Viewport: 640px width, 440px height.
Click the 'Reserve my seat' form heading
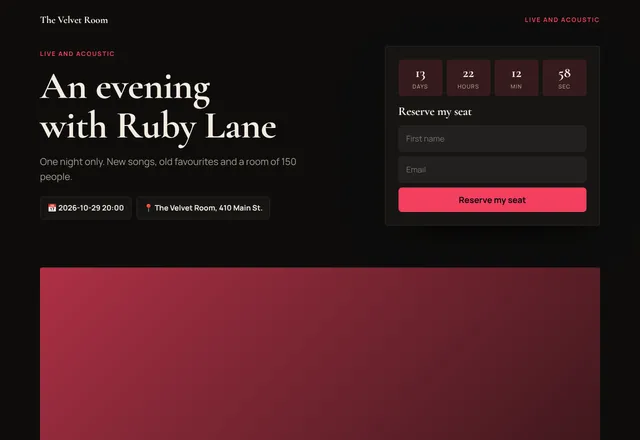435,112
